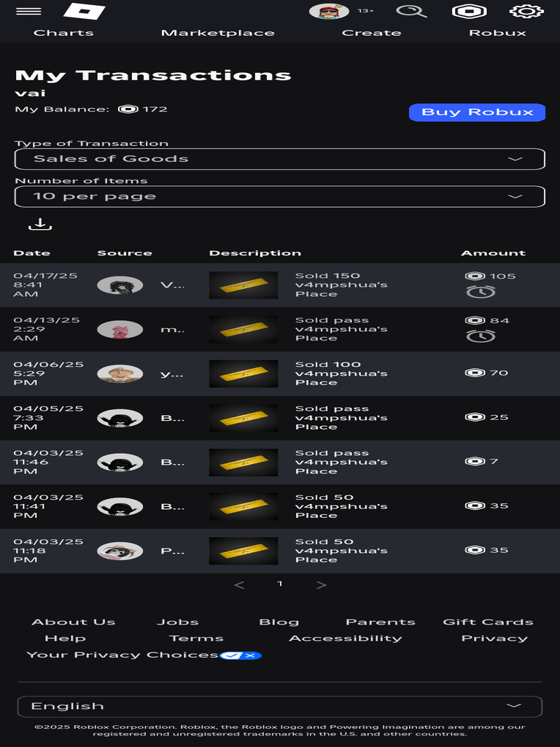This screenshot has width=560, height=747.
Task: Click the pending clock icon on 04/17/25 row
Action: [481, 292]
